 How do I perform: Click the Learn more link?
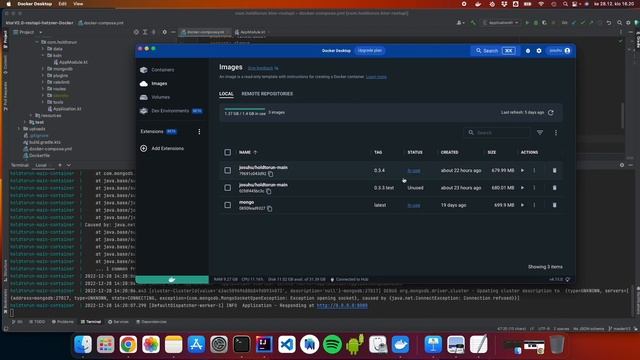coord(376,77)
